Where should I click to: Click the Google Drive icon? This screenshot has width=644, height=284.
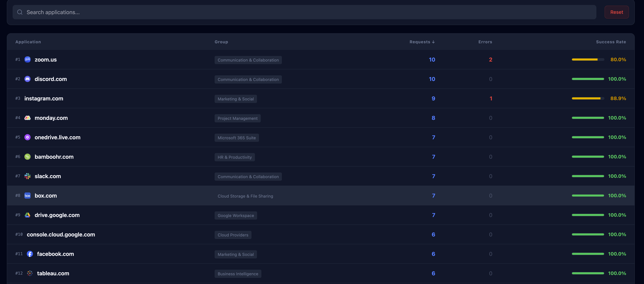27,215
